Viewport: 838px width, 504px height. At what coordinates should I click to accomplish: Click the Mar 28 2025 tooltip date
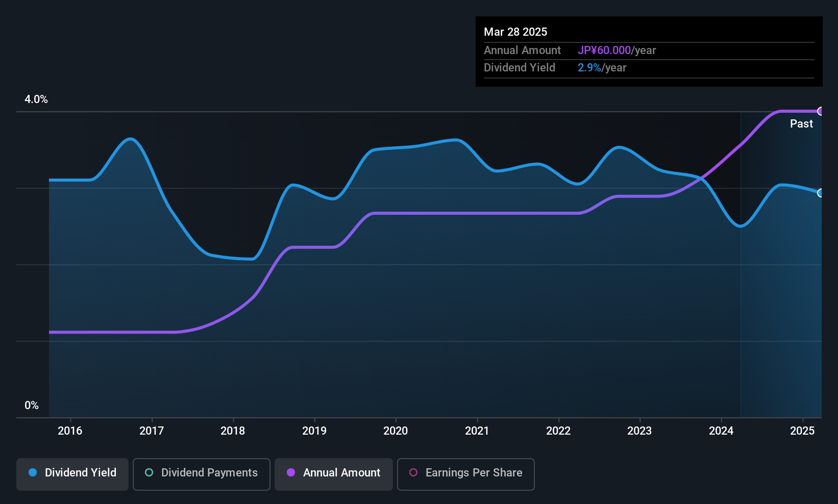[x=515, y=32]
